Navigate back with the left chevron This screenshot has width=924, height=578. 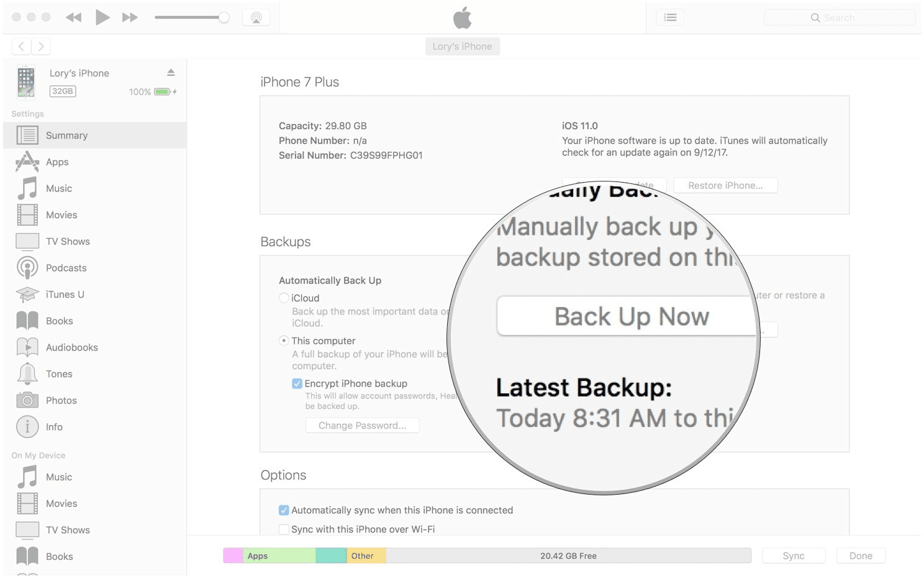click(x=21, y=46)
